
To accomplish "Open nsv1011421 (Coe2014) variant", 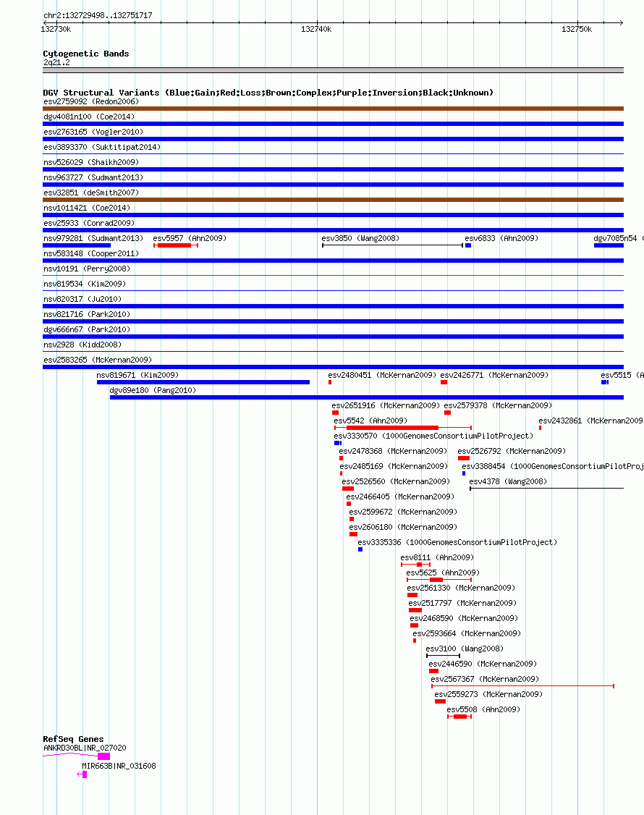I will click(87, 208).
